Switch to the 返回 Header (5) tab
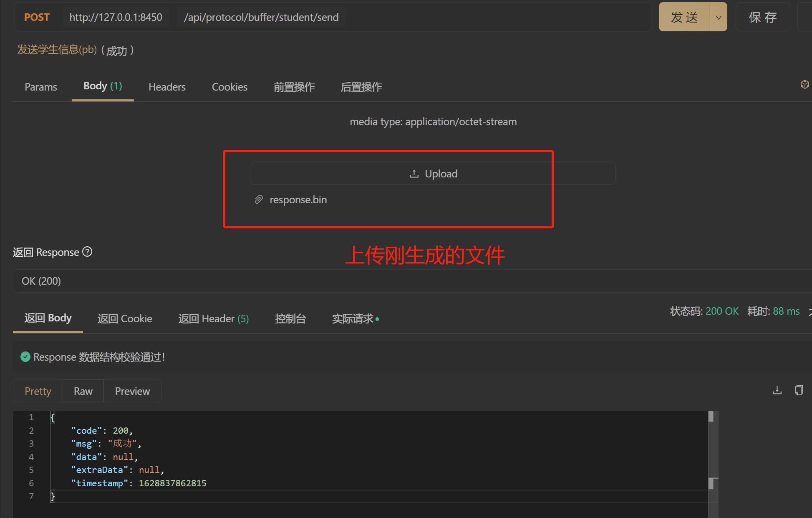The image size is (812, 518). coord(214,318)
